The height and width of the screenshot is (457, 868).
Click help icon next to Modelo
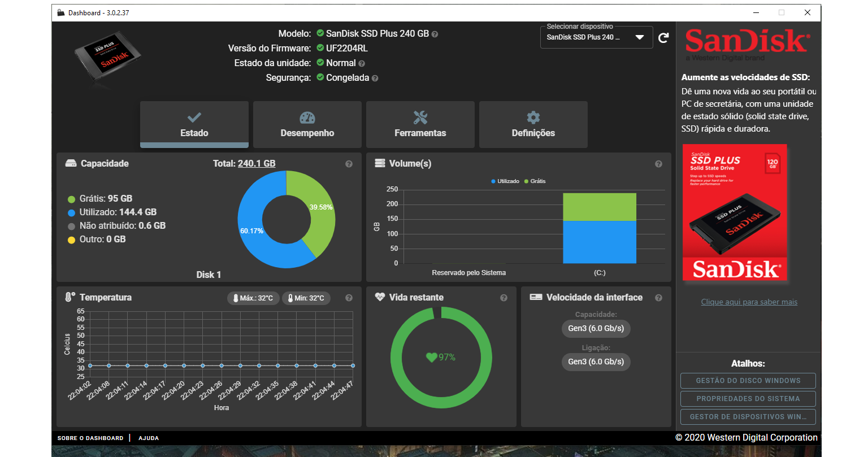point(435,34)
